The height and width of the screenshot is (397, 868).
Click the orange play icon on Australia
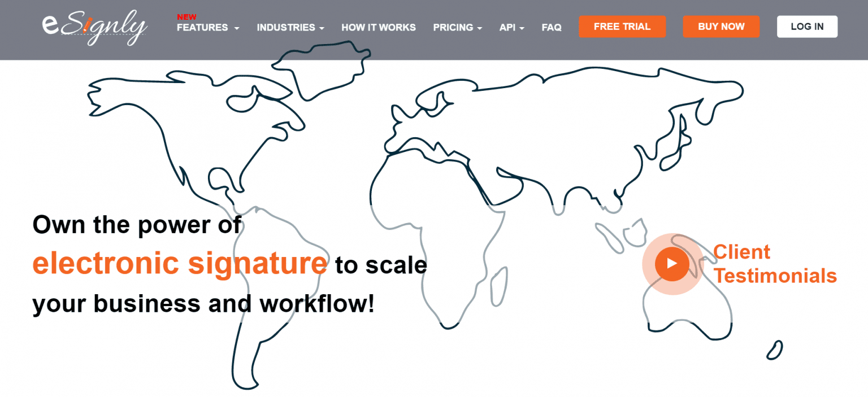pyautogui.click(x=671, y=264)
